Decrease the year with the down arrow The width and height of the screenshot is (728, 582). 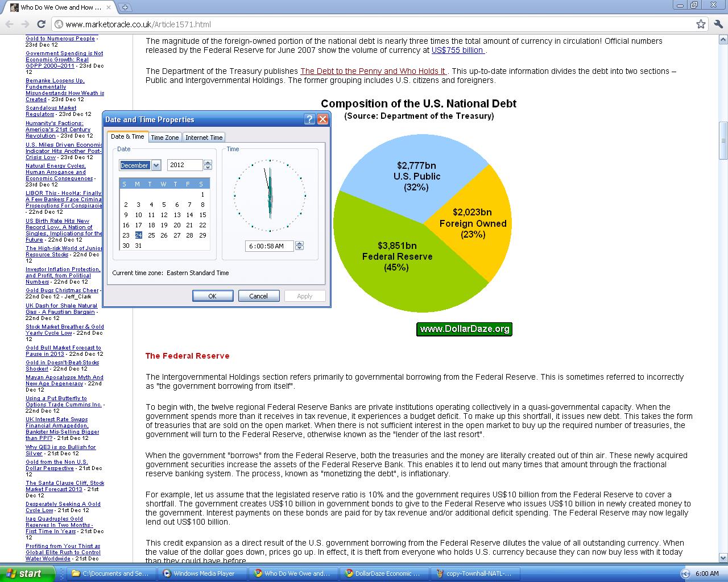point(208,168)
